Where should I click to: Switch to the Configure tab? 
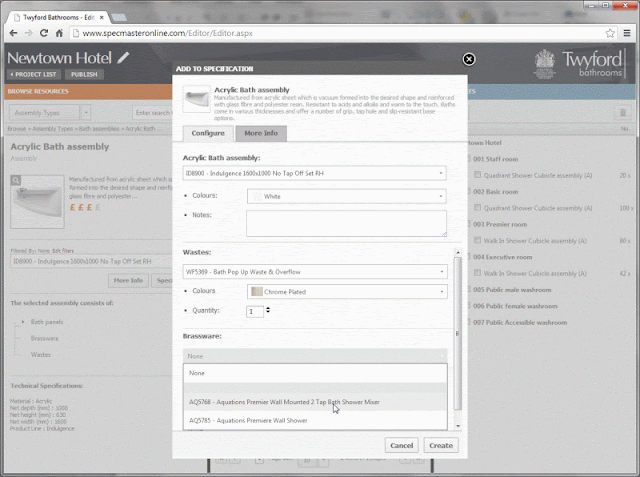208,133
